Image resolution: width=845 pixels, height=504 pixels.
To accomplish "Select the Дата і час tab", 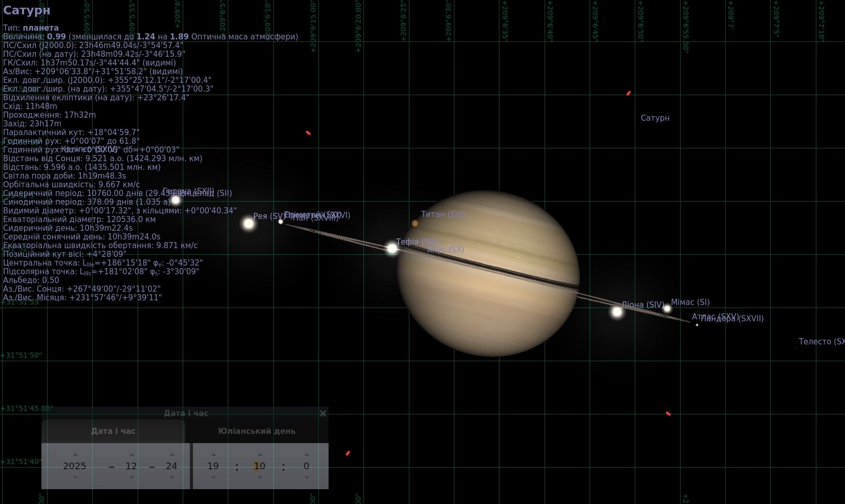I will [113, 431].
